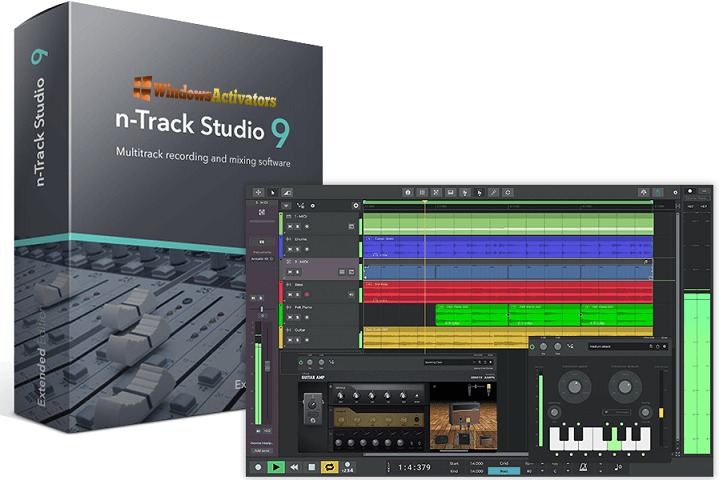
Task: Click the left mixer channel volume fader
Action: point(268,365)
